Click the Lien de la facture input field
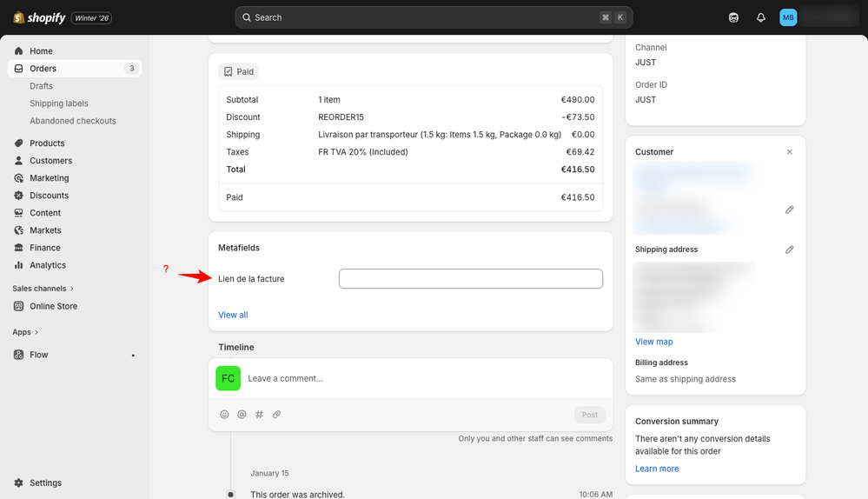The width and height of the screenshot is (868, 499). click(470, 279)
